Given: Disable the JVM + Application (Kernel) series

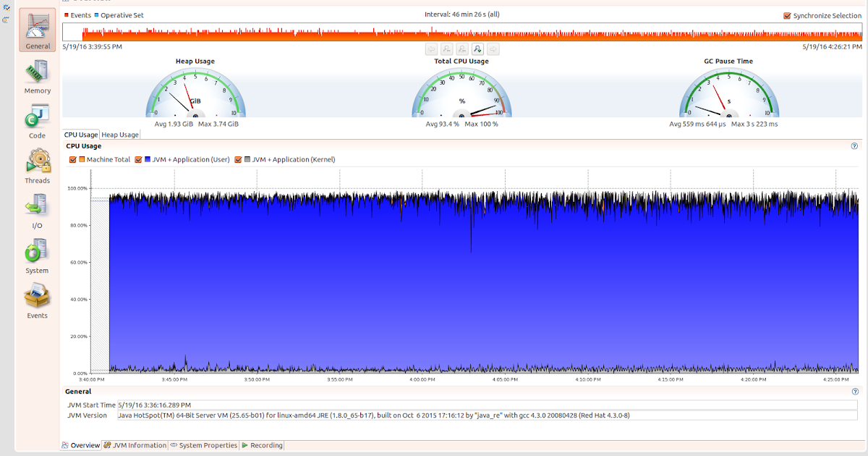Looking at the screenshot, I should point(239,159).
